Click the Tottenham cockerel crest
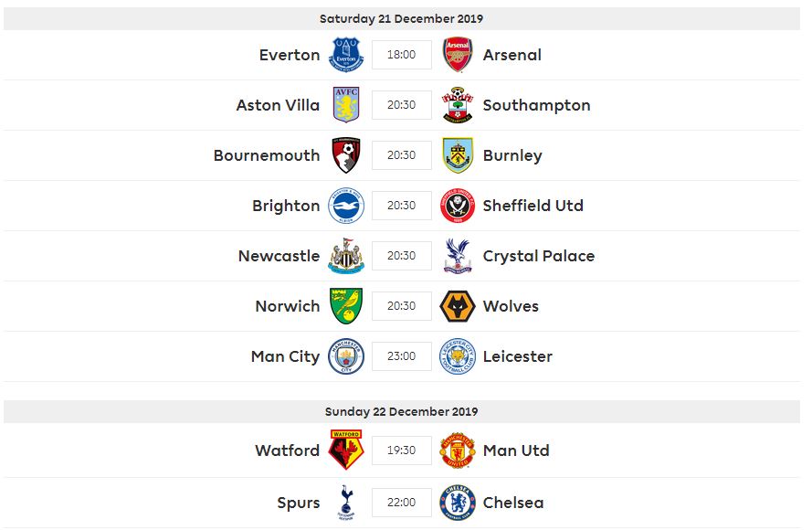 (345, 502)
